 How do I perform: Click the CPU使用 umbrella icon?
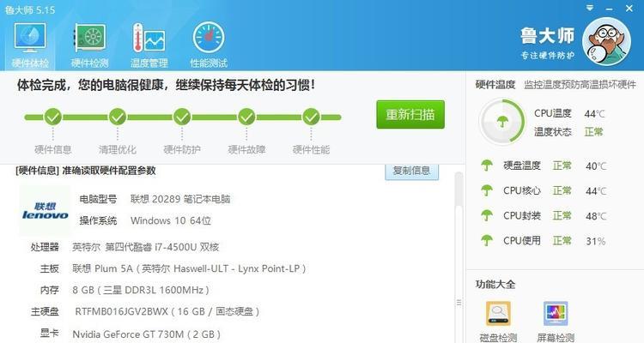487,240
